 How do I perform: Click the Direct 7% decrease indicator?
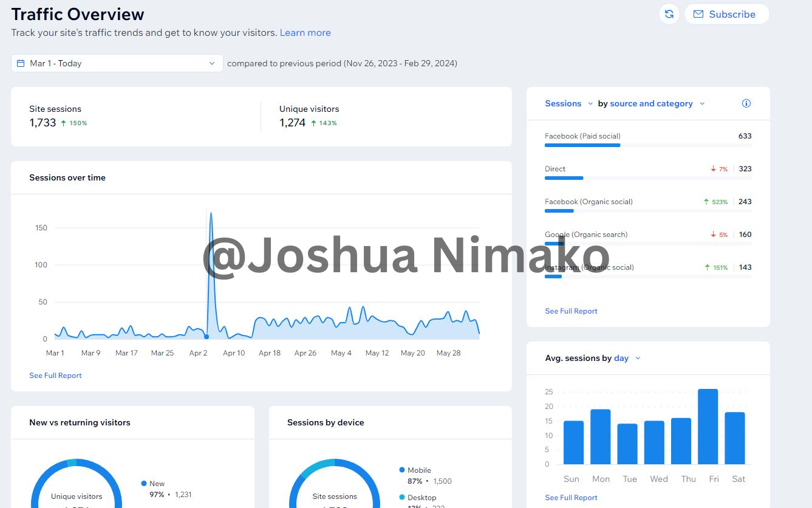coord(719,169)
